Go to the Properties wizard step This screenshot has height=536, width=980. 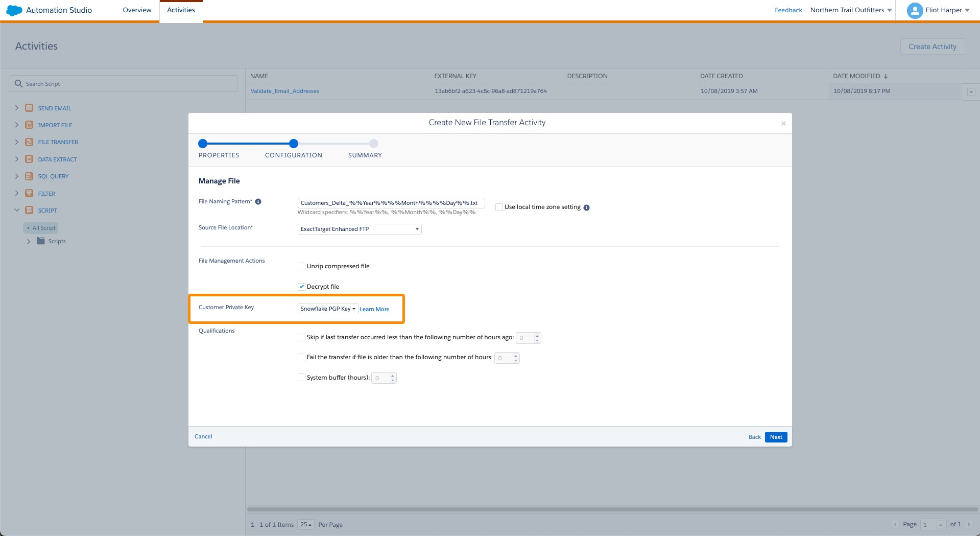click(x=203, y=144)
